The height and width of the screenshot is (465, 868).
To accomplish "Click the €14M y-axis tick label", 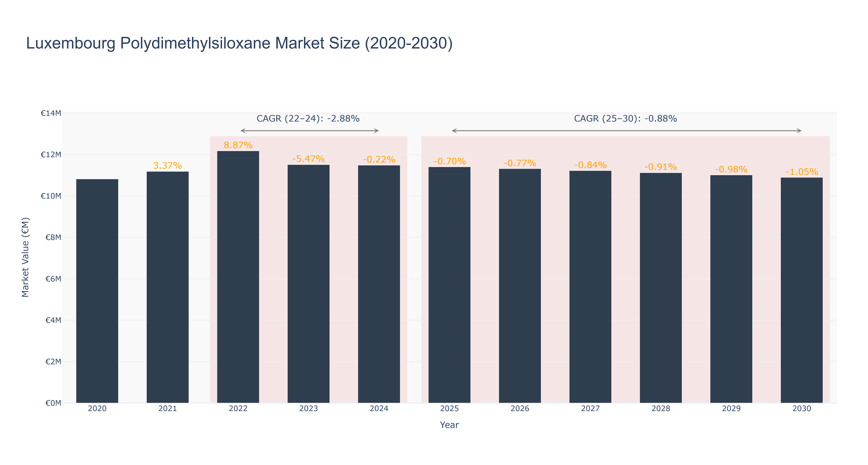I will [51, 113].
